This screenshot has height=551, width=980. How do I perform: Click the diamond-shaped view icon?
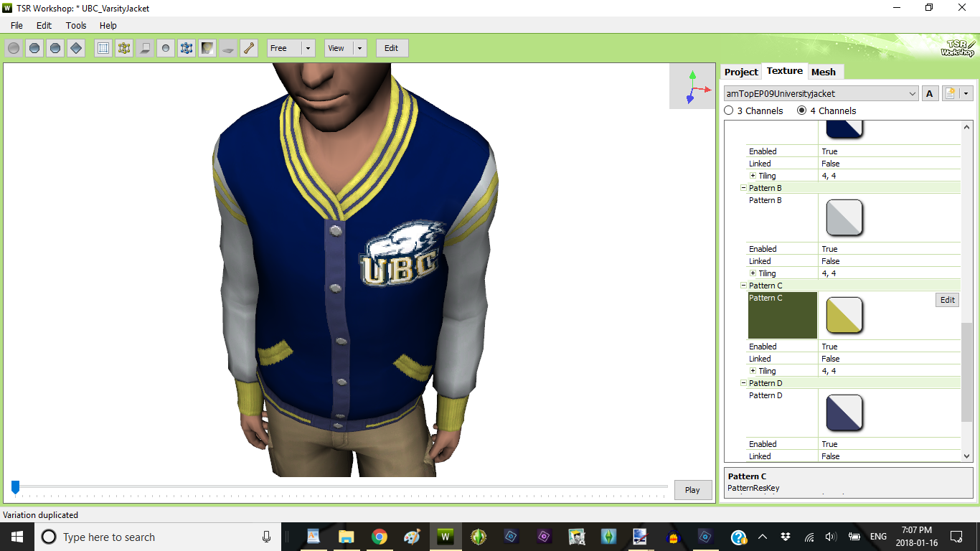[76, 48]
